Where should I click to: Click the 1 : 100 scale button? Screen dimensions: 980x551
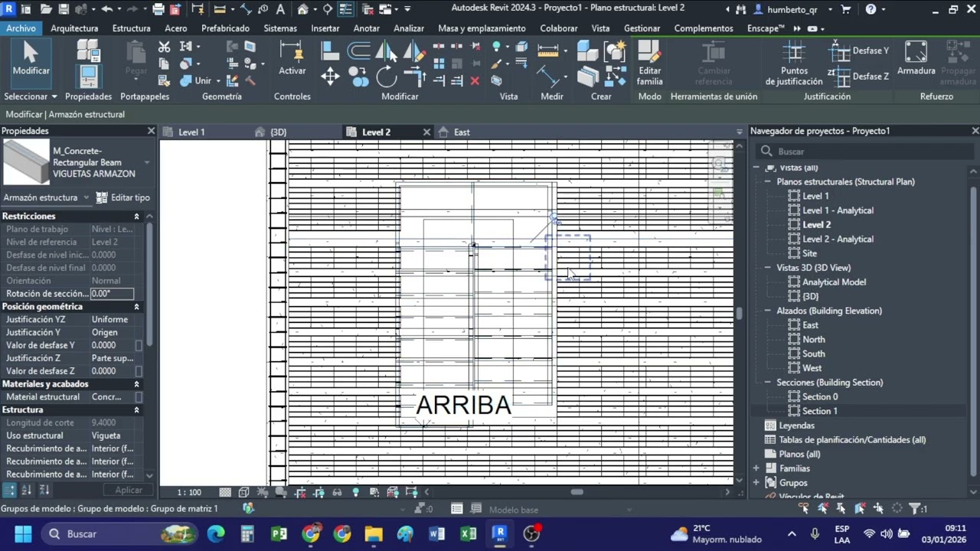189,492
